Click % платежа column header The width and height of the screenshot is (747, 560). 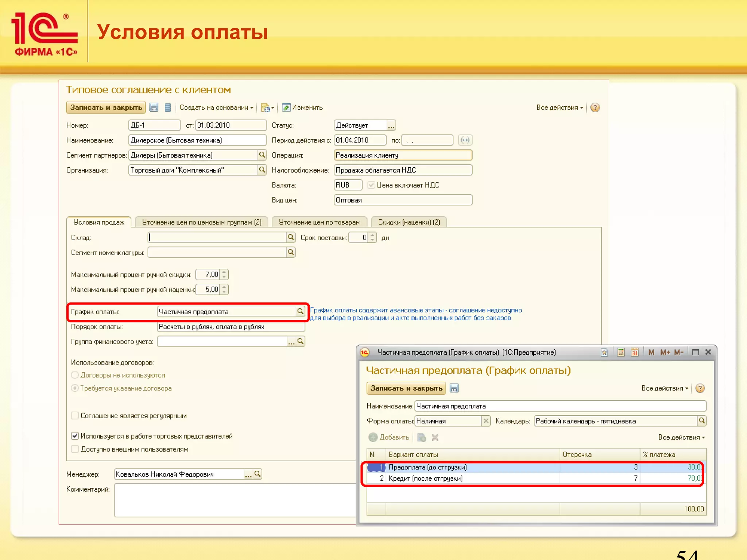[x=673, y=455]
